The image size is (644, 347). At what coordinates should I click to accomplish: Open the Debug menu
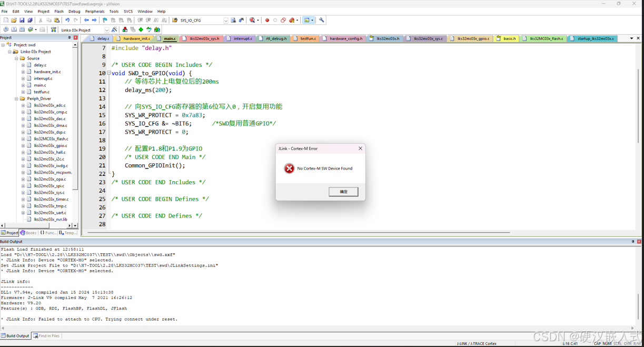(x=74, y=11)
